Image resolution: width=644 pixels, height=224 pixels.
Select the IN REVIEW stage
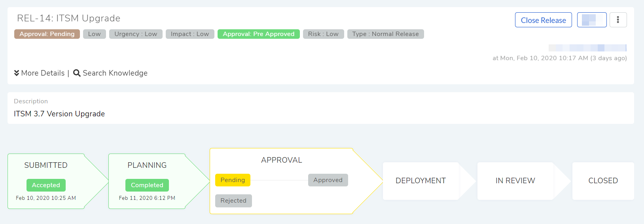[x=515, y=181]
